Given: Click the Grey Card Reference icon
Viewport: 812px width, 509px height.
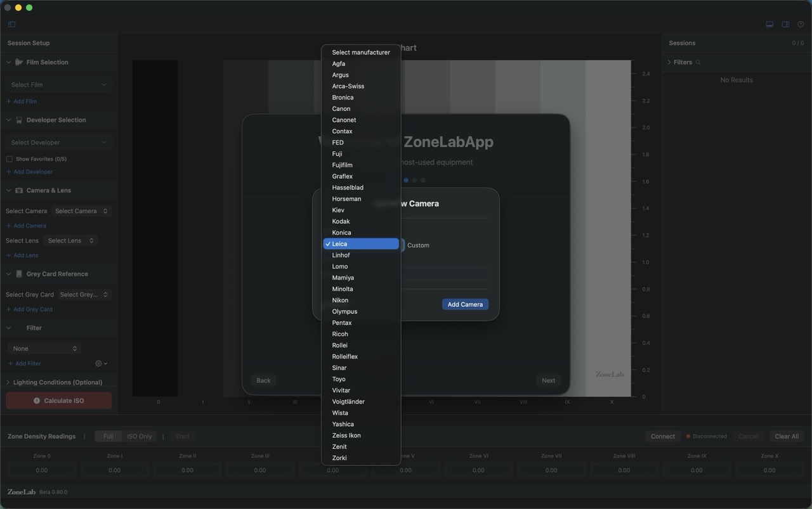Looking at the screenshot, I should tap(19, 274).
